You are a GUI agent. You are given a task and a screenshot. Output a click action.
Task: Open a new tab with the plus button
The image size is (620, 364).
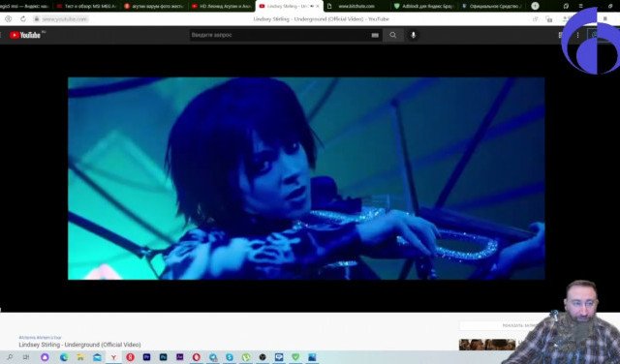pos(535,6)
